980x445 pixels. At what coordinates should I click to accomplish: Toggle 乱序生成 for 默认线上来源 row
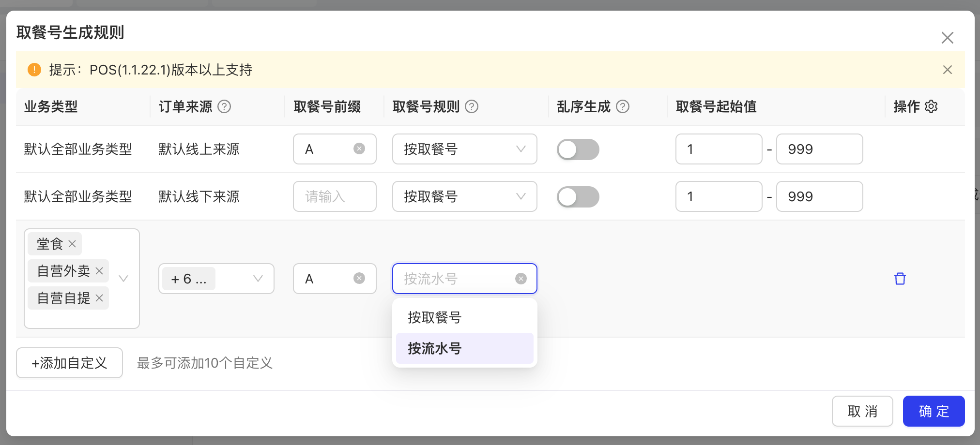pos(578,149)
